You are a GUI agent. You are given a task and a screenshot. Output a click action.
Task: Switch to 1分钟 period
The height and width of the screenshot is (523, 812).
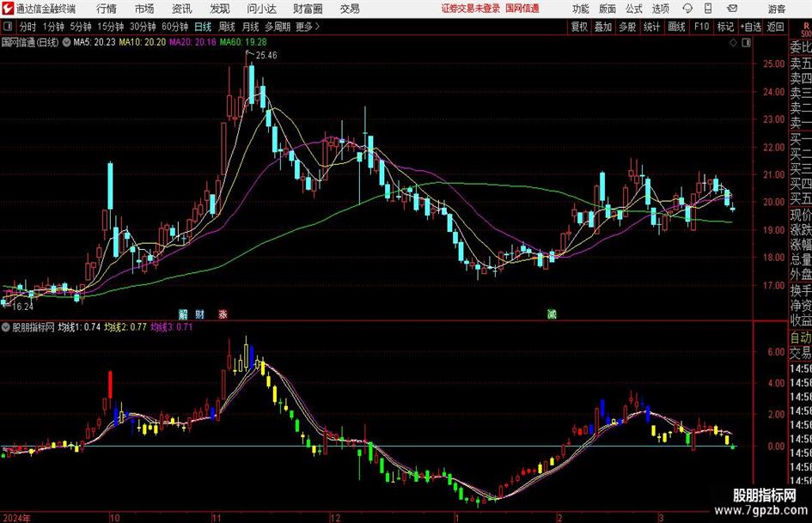pyautogui.click(x=52, y=27)
